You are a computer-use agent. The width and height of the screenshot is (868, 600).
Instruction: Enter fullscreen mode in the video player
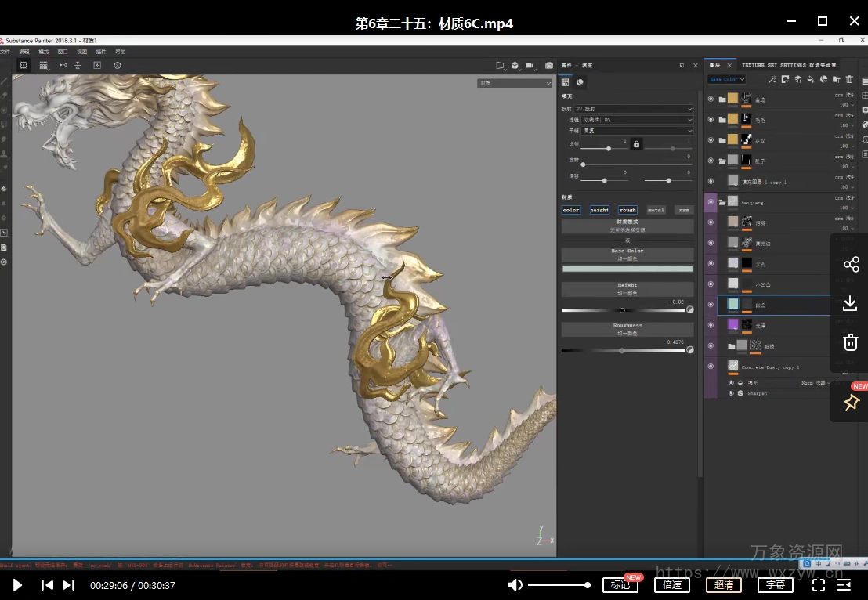point(819,585)
